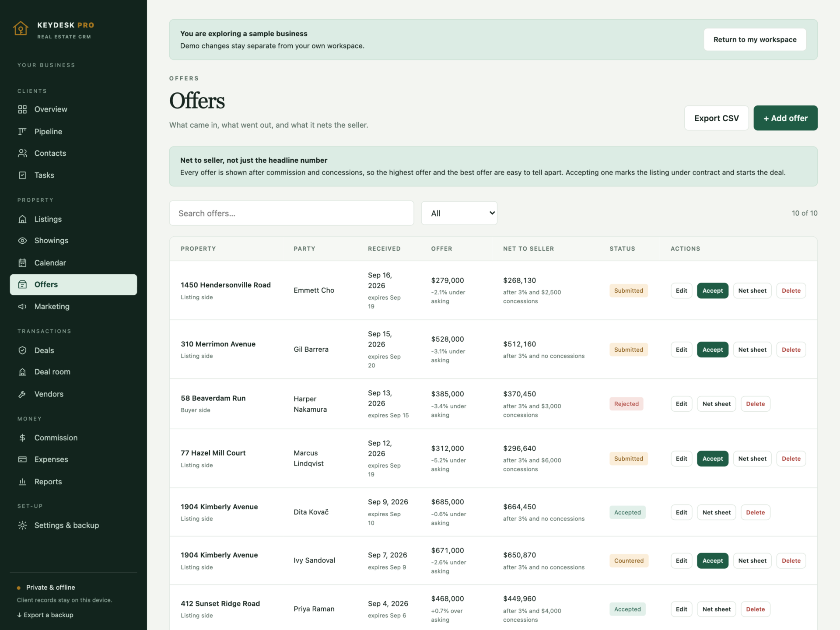Click Export a backup link
The image size is (840, 630).
click(45, 615)
